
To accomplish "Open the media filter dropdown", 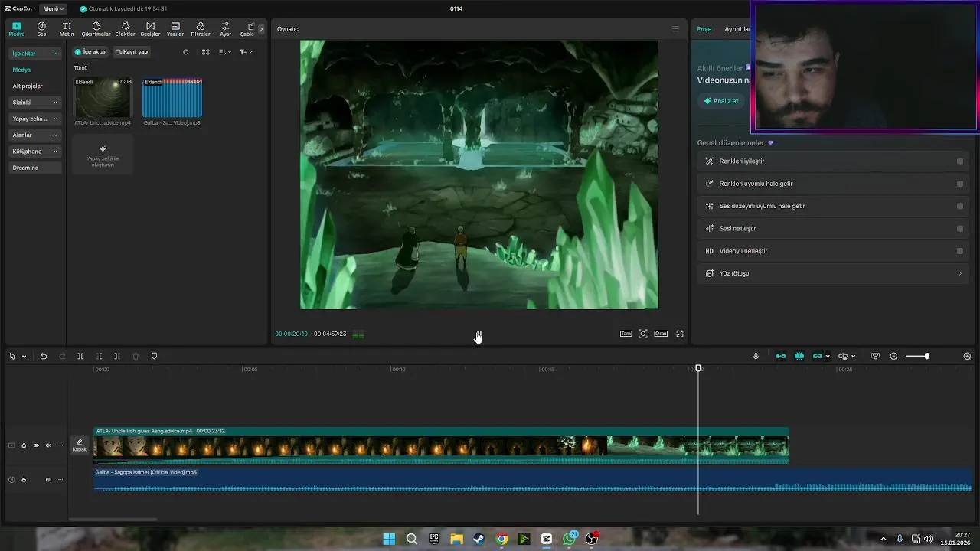I will pos(246,52).
